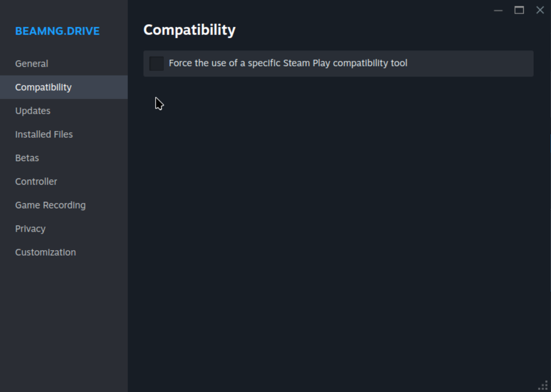Click the BEAMNG.DRIVE game title
Screen dimensions: 551x392
[x=57, y=31]
